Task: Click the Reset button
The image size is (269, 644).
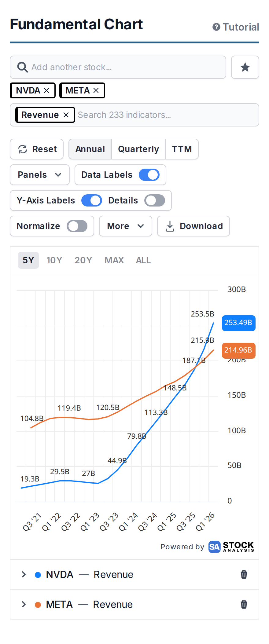Action: 37,149
